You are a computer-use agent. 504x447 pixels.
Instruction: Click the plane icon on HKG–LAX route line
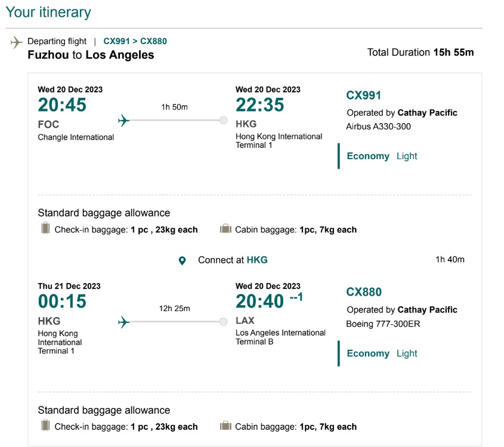(123, 322)
